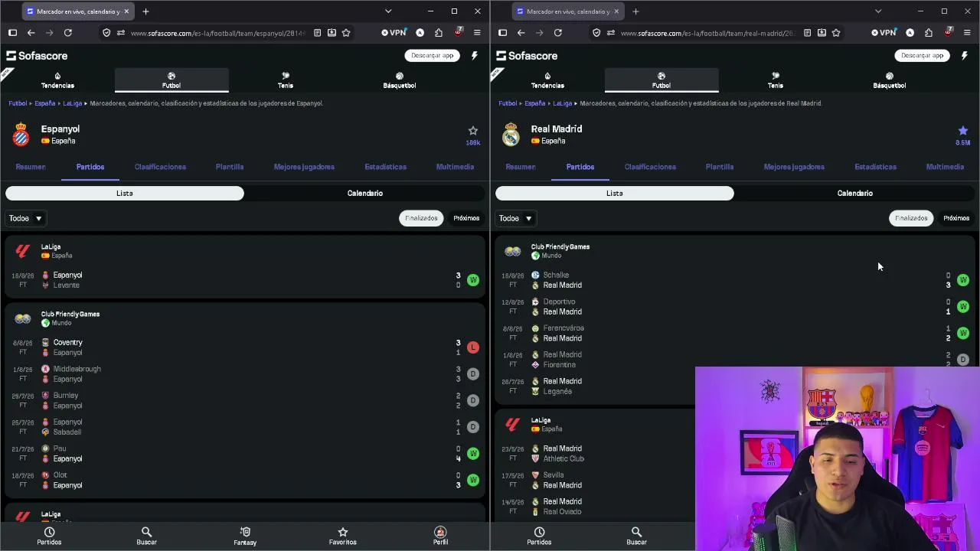Bookmark the Real Madrid page from the address bar

coord(836,33)
